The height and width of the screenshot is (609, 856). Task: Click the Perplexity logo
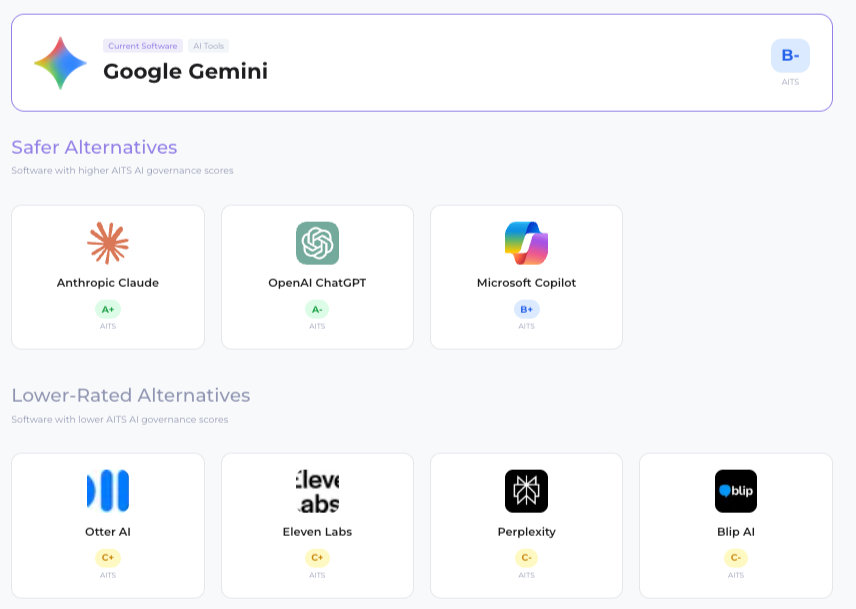[526, 490]
